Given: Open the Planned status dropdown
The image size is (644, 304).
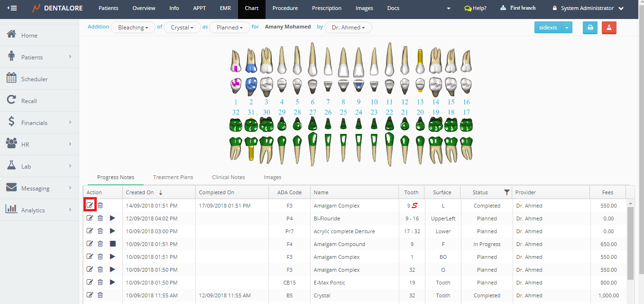Looking at the screenshot, I should 230,28.
